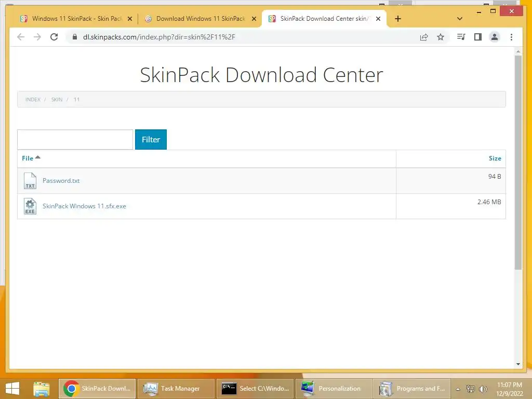Sort by the Size column header
The width and height of the screenshot is (532, 399).
[495, 158]
